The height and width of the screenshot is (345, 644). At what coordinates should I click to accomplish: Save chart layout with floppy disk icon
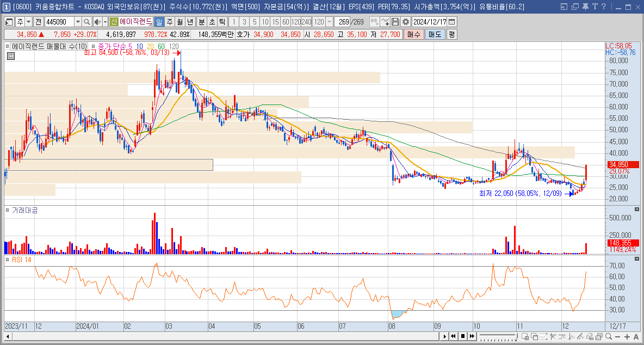tap(395, 22)
